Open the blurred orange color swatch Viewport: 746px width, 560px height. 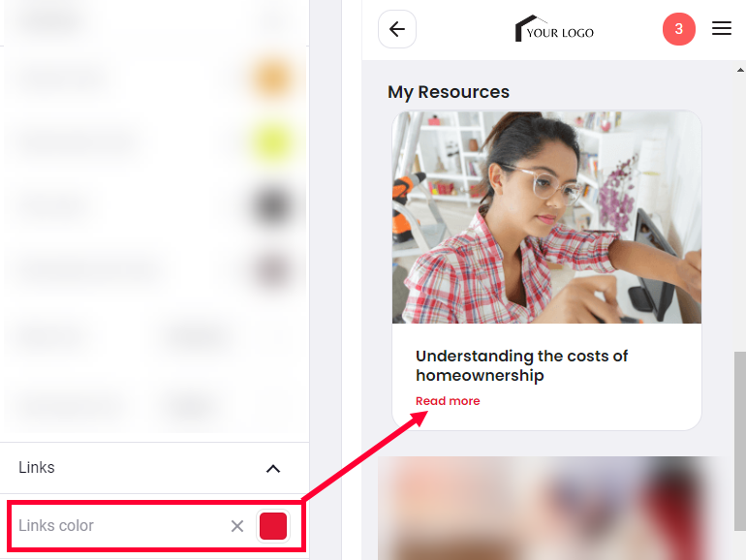pyautogui.click(x=272, y=78)
